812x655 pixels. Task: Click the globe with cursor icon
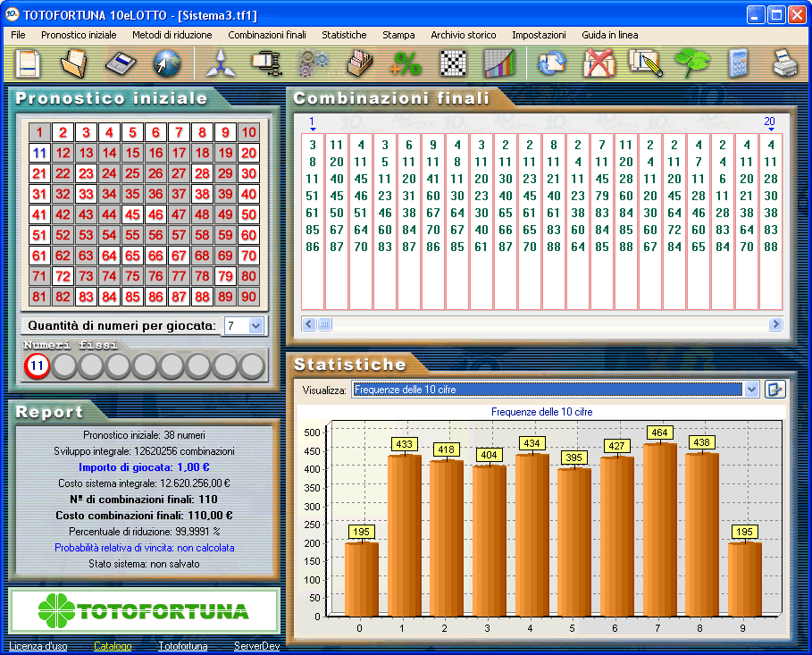(167, 63)
